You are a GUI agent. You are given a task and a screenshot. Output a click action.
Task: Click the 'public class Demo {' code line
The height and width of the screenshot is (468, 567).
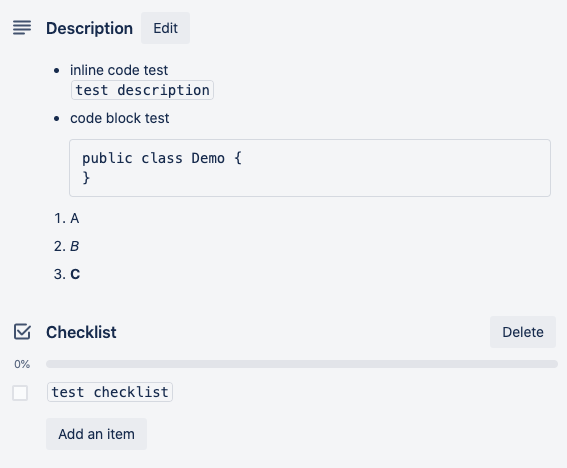162,158
